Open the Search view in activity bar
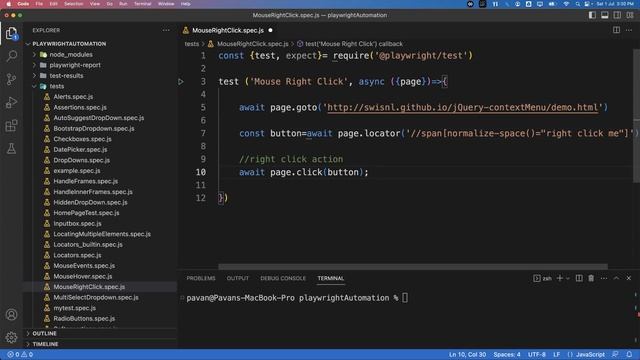This screenshot has height=360, width=640. (x=11, y=56)
